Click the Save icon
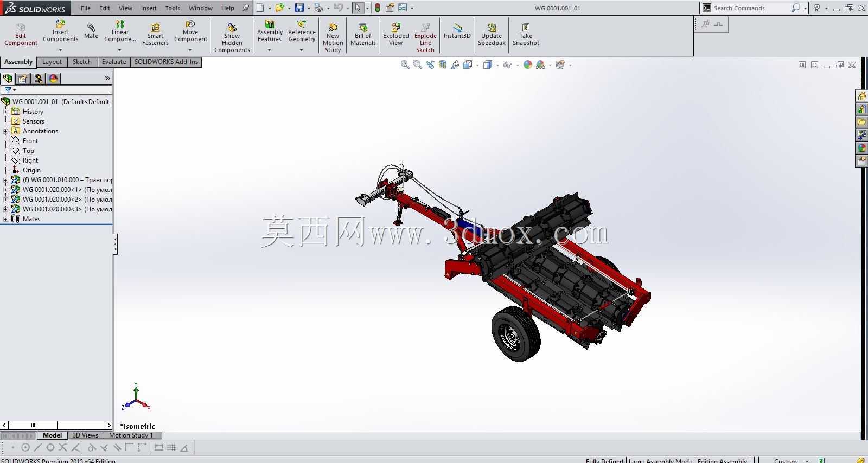 pyautogui.click(x=299, y=8)
